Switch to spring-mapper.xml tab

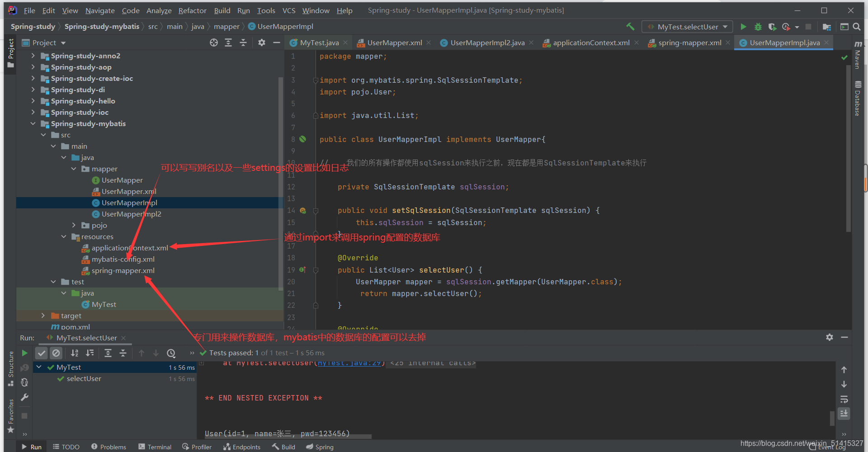689,42
